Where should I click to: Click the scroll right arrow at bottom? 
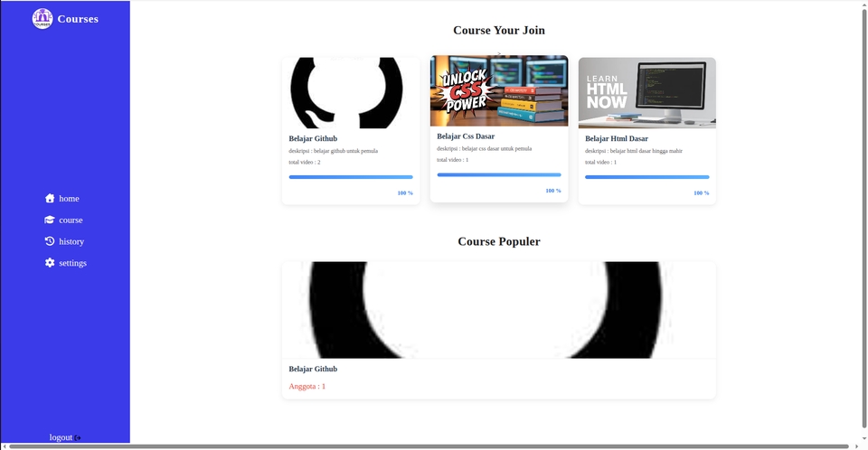856,446
